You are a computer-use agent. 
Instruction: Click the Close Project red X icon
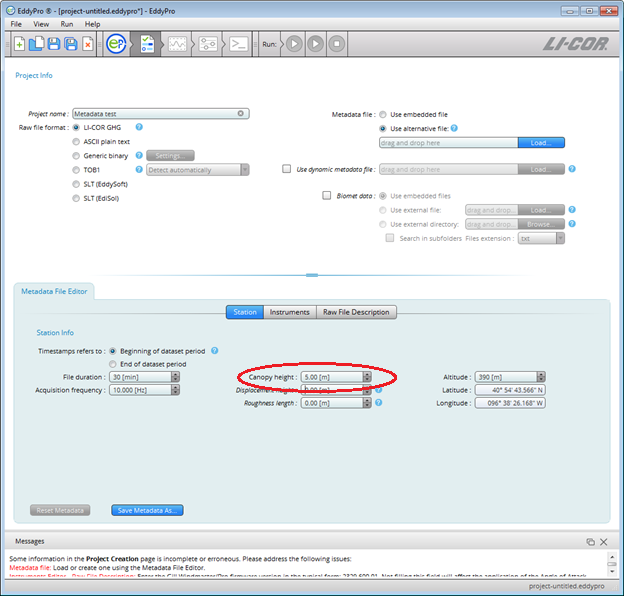coord(88,44)
